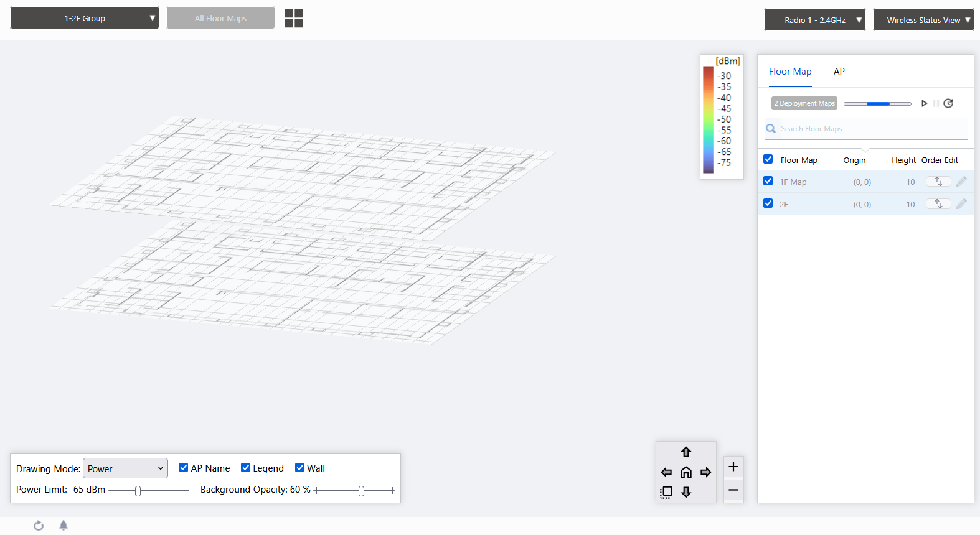Click the refresh icon in the bottom bar
The image size is (980, 535).
(x=39, y=526)
